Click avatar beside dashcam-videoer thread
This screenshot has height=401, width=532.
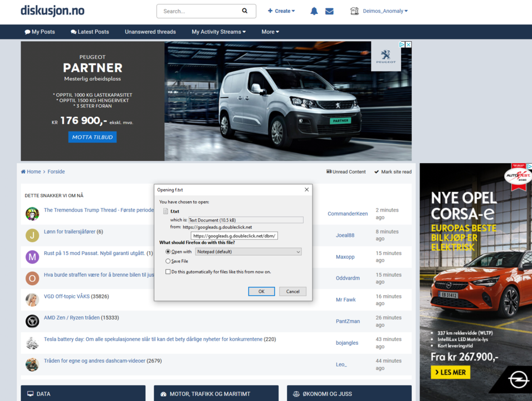pyautogui.click(x=32, y=364)
